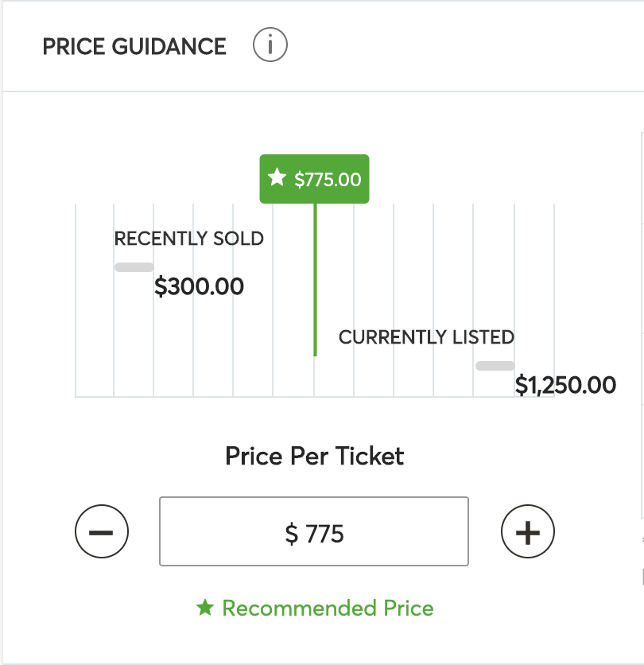This screenshot has width=644, height=665.
Task: Select the $1,250.00 currently listed value
Action: click(565, 385)
